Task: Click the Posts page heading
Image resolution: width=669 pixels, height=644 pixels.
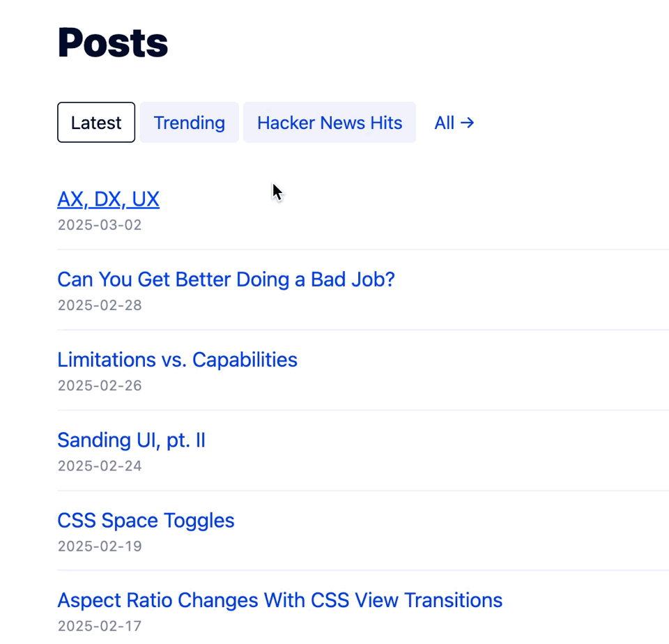Action: point(113,43)
